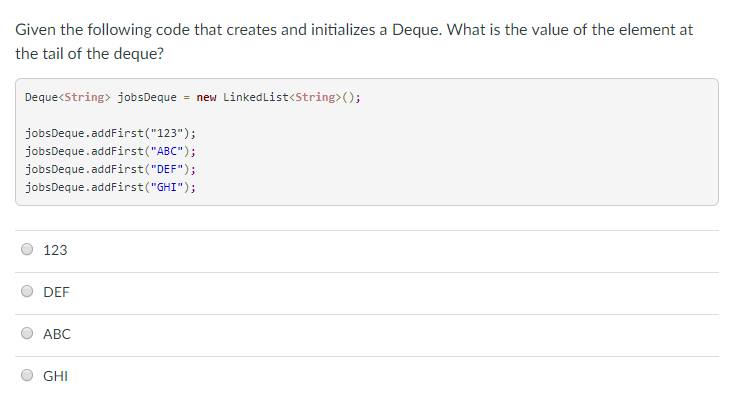Image resolution: width=733 pixels, height=417 pixels.
Task: Click the code line addFirst("123")
Action: pyautogui.click(x=110, y=133)
